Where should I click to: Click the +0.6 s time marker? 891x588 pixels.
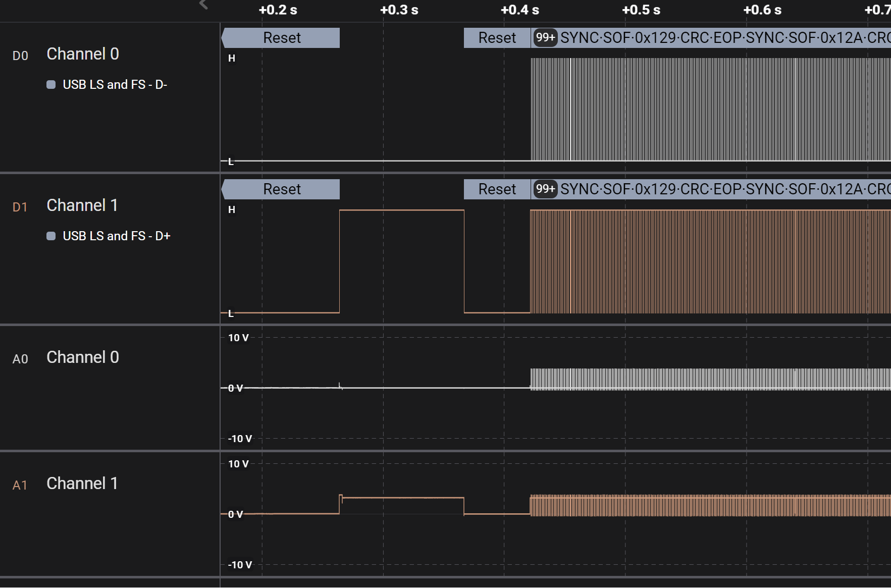click(762, 10)
